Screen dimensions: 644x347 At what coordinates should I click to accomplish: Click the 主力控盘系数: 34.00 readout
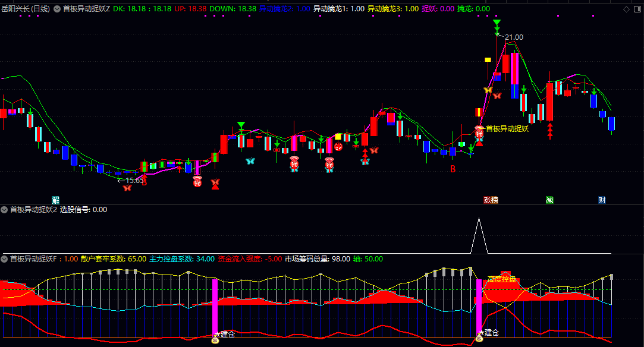[x=181, y=259]
